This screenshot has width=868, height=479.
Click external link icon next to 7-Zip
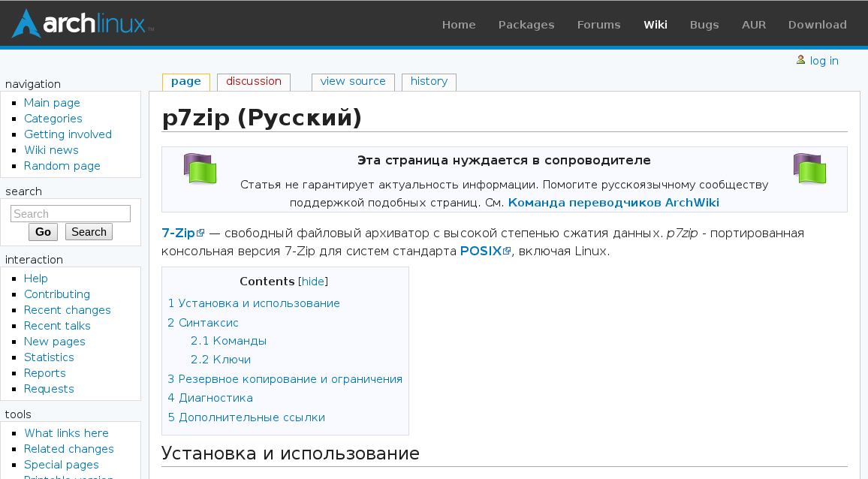click(x=200, y=233)
